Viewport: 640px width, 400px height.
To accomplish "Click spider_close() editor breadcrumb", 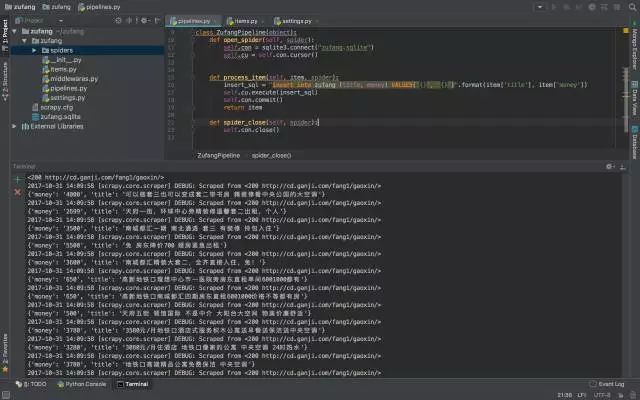I will tap(271, 156).
